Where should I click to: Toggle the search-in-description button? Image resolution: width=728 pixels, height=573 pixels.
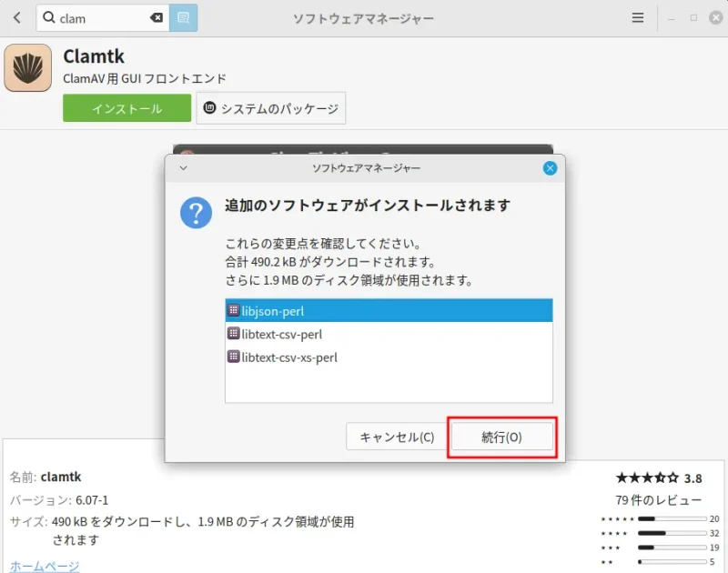[x=184, y=17]
